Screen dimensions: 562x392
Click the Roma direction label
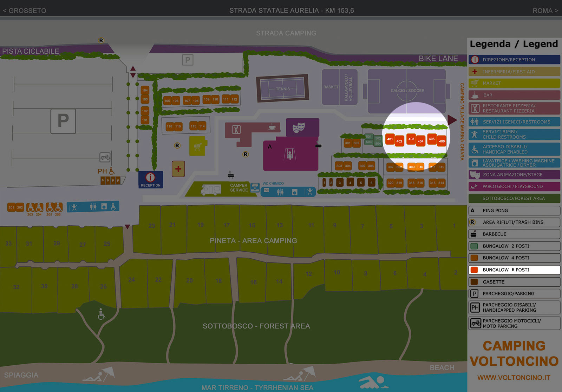545,11
